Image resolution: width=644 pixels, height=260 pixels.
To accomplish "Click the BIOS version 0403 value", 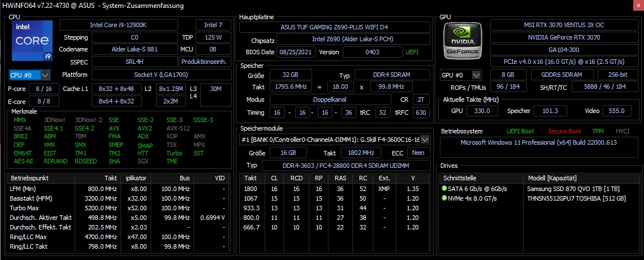I will [x=372, y=52].
